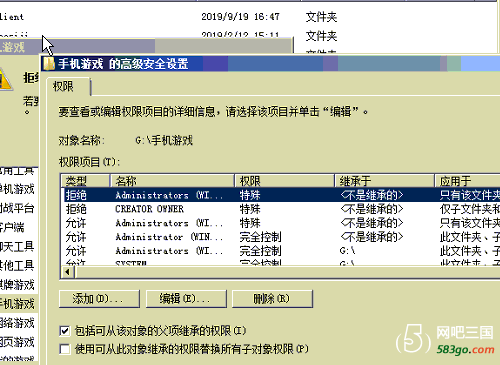500x365 pixels.
Task: Click the 删除(R) button
Action: pos(272,299)
